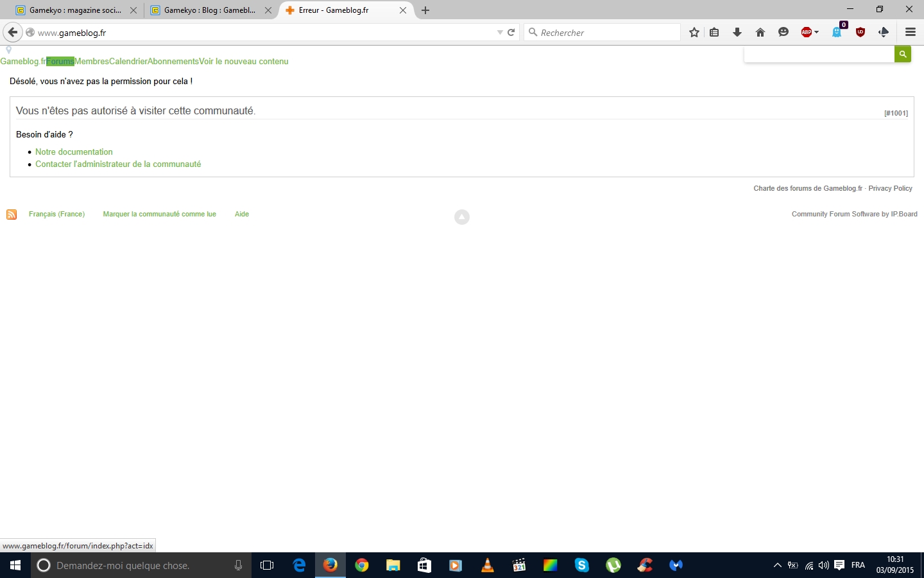
Task: Go to the Firefox home page icon
Action: (x=760, y=32)
